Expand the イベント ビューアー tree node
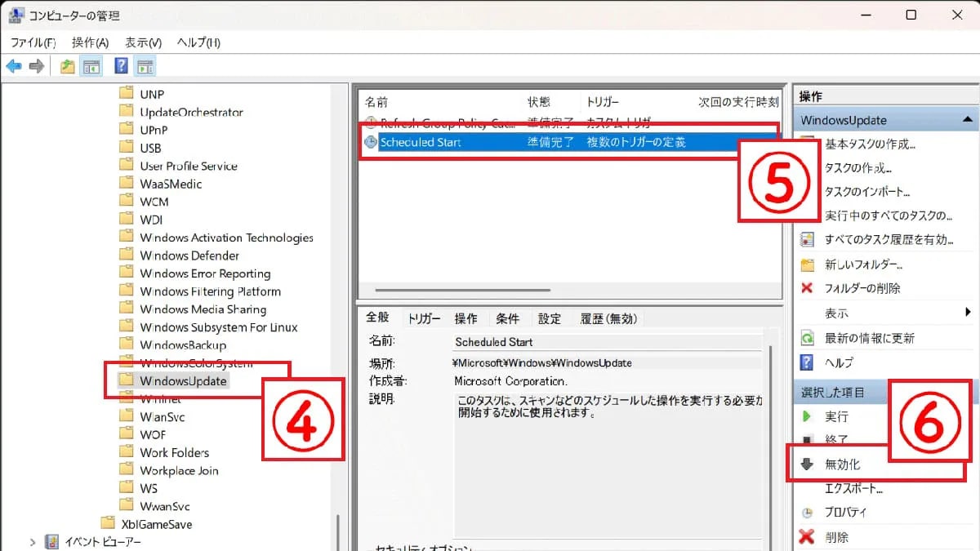The height and width of the screenshot is (551, 980). tap(33, 542)
